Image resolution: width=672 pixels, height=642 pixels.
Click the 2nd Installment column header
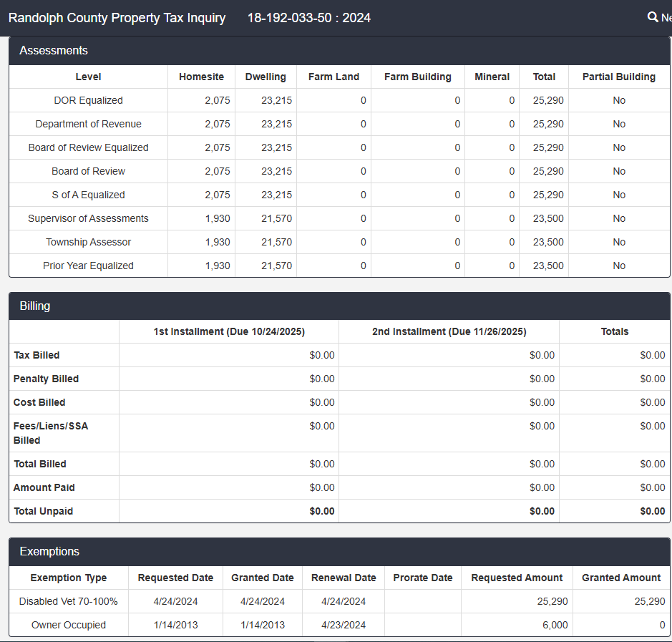click(x=449, y=331)
